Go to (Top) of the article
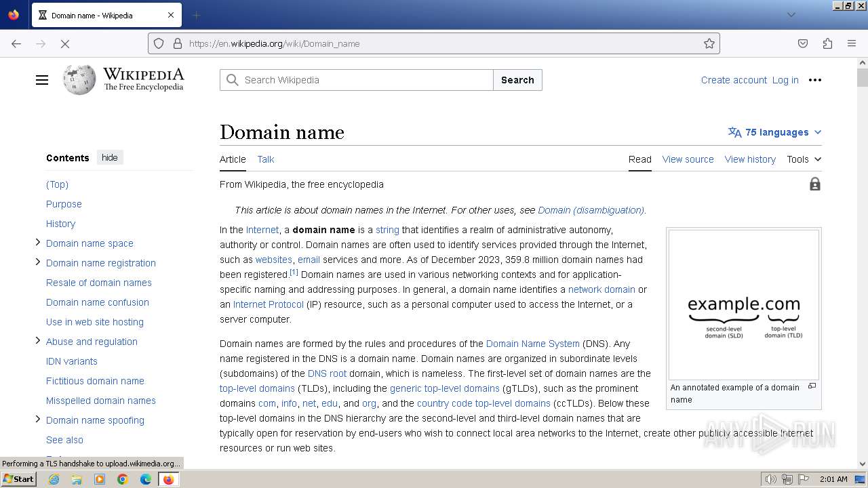 [x=57, y=184]
